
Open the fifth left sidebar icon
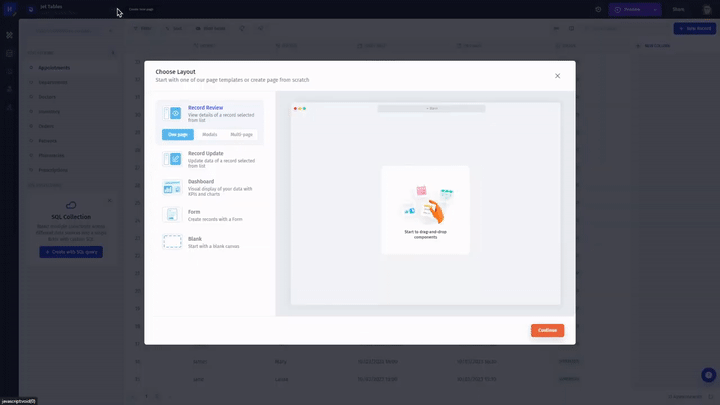point(9,107)
